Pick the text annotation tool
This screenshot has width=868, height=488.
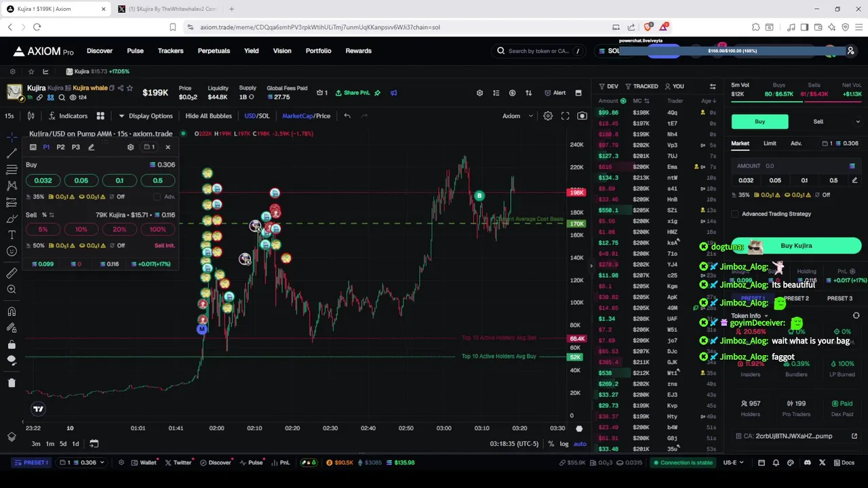click(x=12, y=235)
